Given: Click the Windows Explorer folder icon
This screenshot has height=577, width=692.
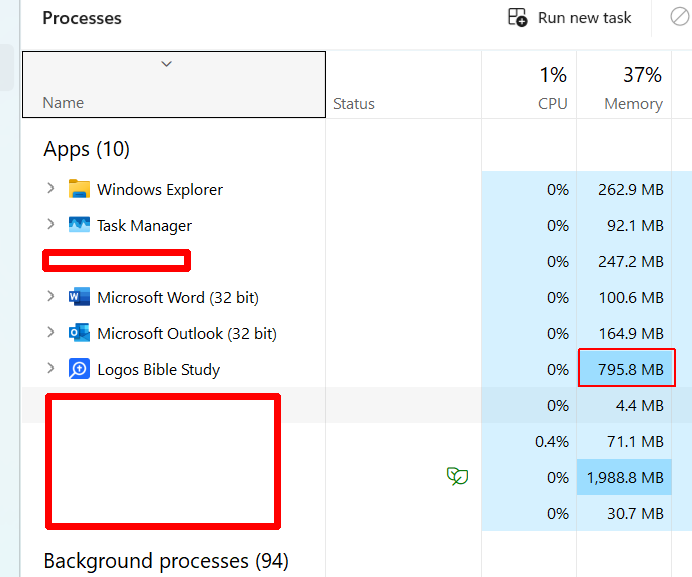Looking at the screenshot, I should pyautogui.click(x=79, y=189).
